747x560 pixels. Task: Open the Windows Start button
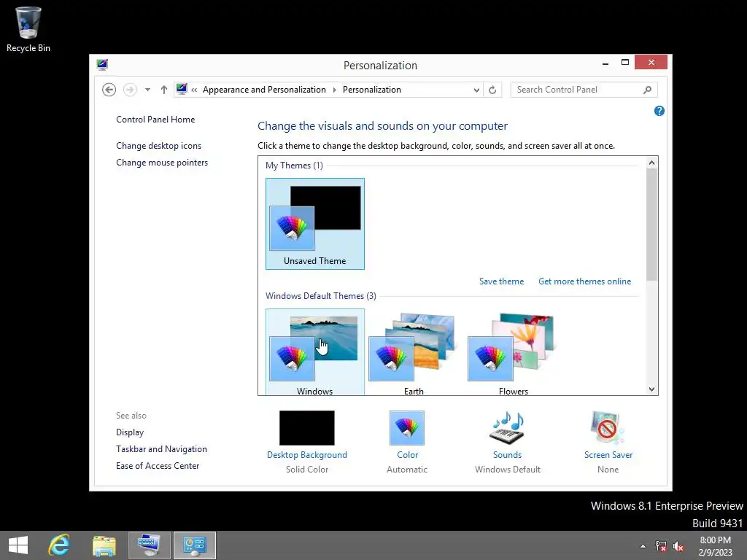(18, 545)
